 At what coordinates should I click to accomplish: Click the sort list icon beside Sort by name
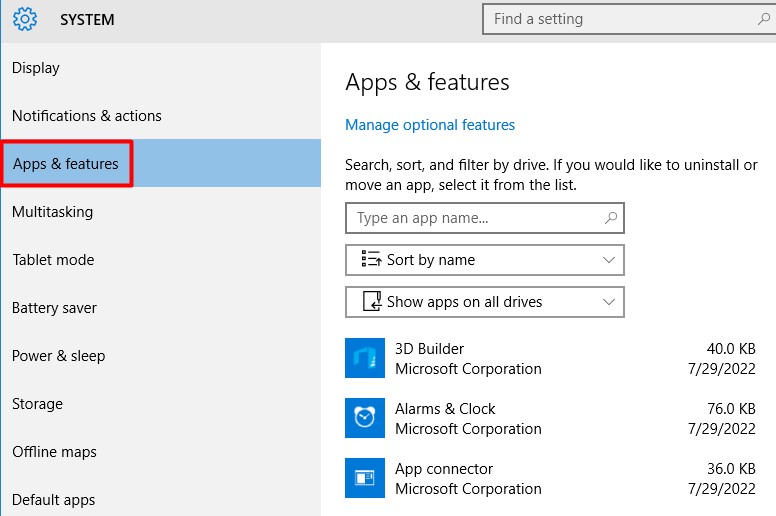(x=370, y=260)
